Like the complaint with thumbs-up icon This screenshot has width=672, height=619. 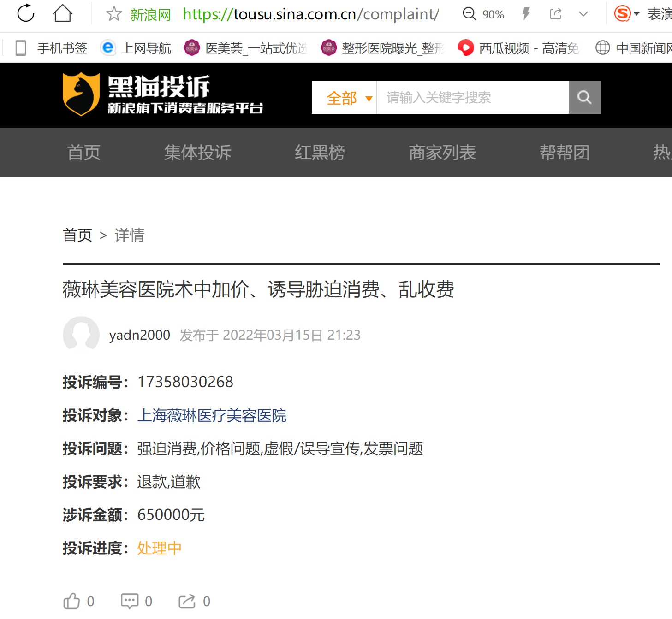coord(71,601)
